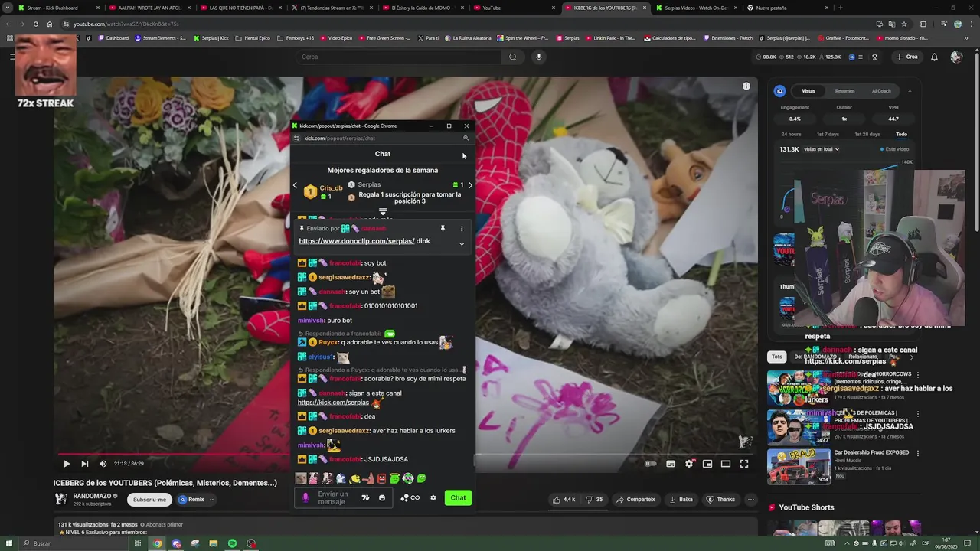Reload the page in browser toolbar
This screenshot has height=551, width=980.
click(x=35, y=24)
